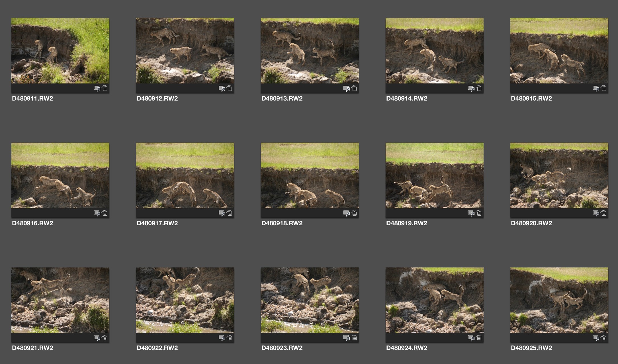Image resolution: width=618 pixels, height=364 pixels.
Task: Click the referenced-file badge on D480923.RW2
Action: pos(347,338)
